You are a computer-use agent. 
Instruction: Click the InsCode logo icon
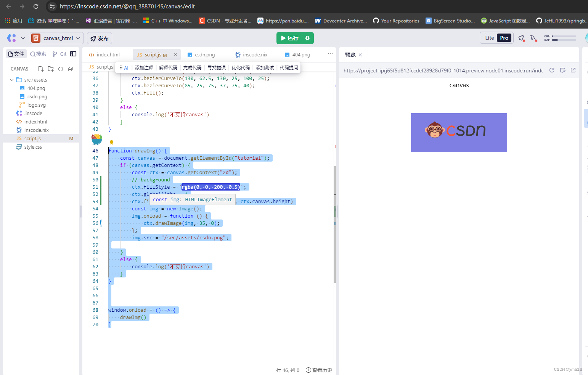coord(11,38)
